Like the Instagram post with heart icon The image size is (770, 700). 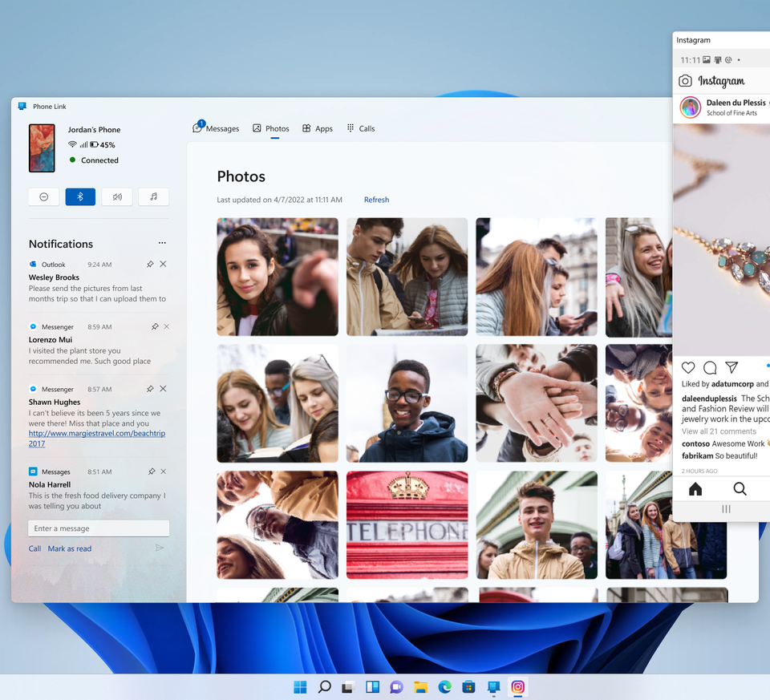coord(688,367)
